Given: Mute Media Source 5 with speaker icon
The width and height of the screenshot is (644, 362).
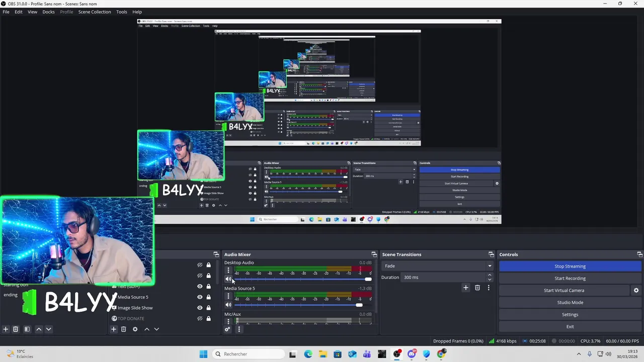Looking at the screenshot, I should [x=228, y=305].
